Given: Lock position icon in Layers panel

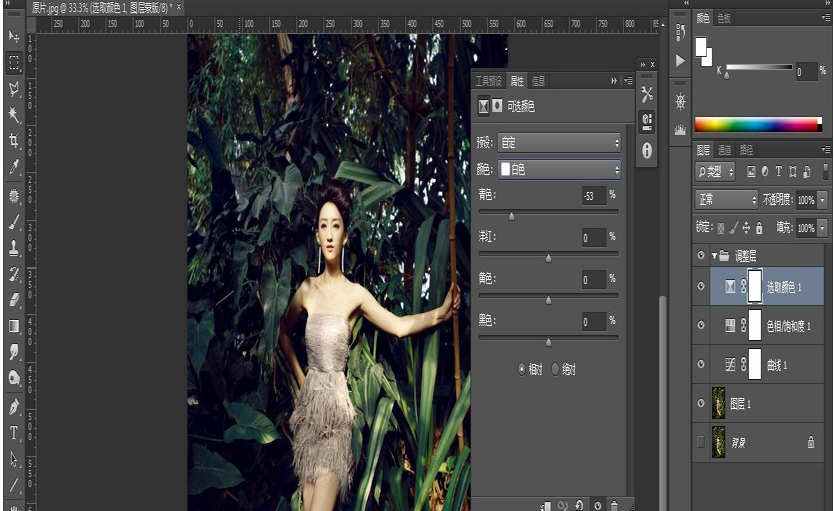Looking at the screenshot, I should 746,228.
